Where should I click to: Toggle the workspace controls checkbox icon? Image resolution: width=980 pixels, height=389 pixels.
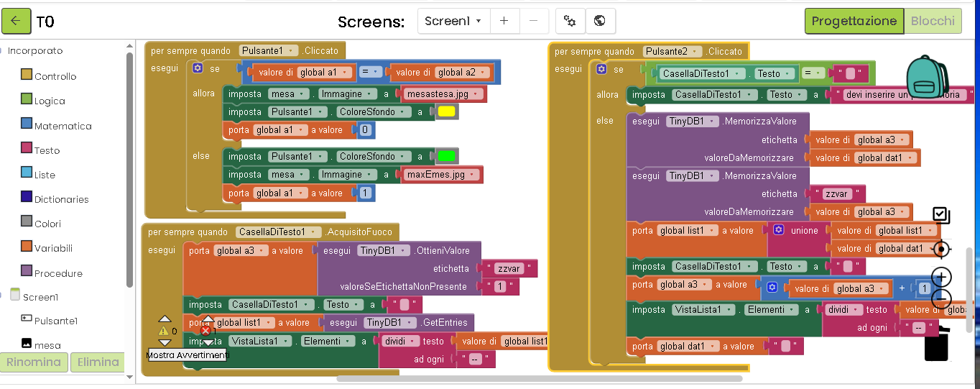[x=941, y=215]
